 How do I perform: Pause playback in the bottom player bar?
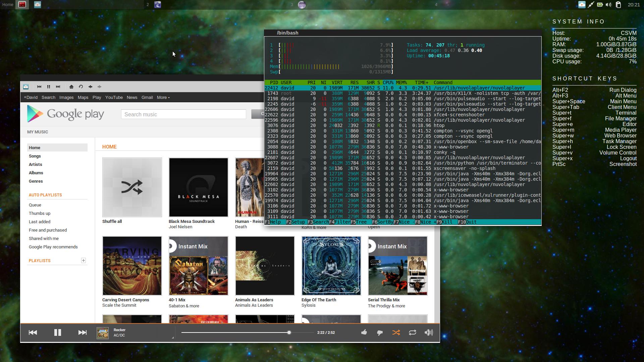click(x=58, y=333)
